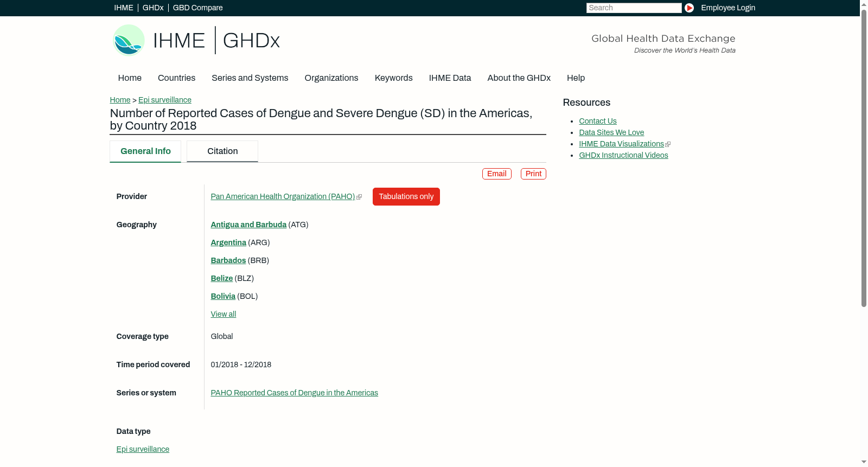This screenshot has height=467, width=868.
Task: Click scrollbar up arrow
Action: [x=864, y=4]
